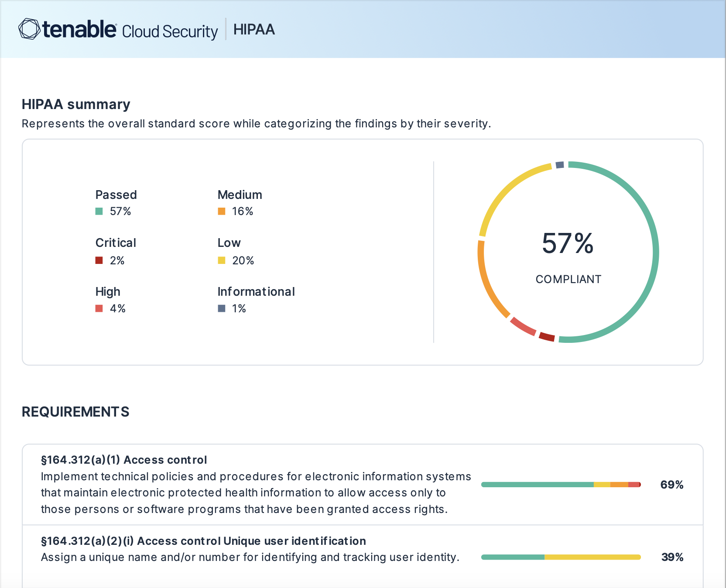The image size is (726, 588).
Task: Click the 57% compliant score in donut chart
Action: (568, 243)
